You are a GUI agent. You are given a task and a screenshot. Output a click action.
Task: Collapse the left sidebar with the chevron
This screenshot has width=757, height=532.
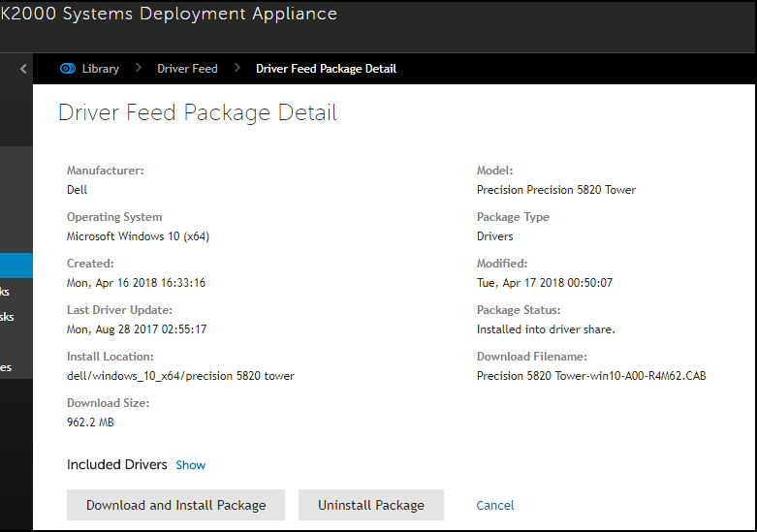[x=24, y=69]
